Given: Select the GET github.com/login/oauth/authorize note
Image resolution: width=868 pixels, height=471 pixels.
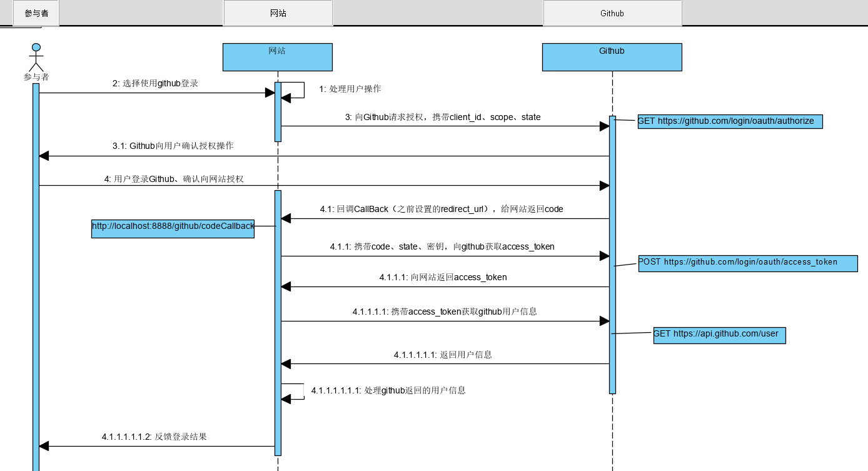Looking at the screenshot, I should coord(730,121).
